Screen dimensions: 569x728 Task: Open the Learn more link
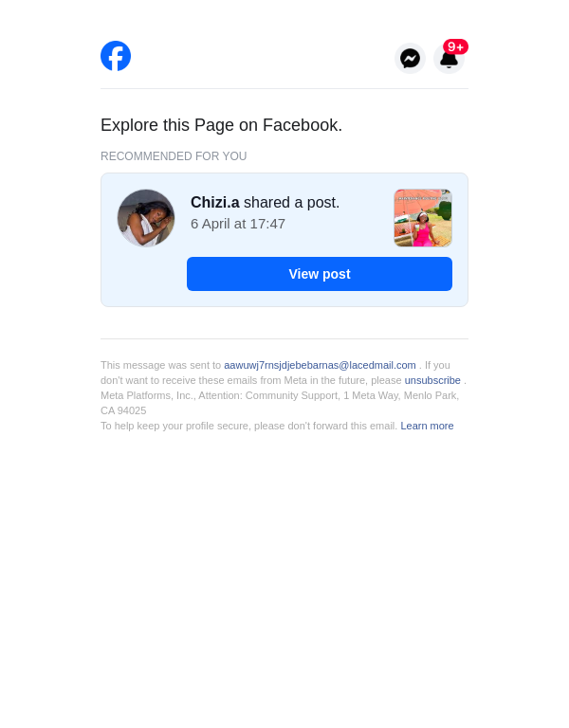click(427, 426)
